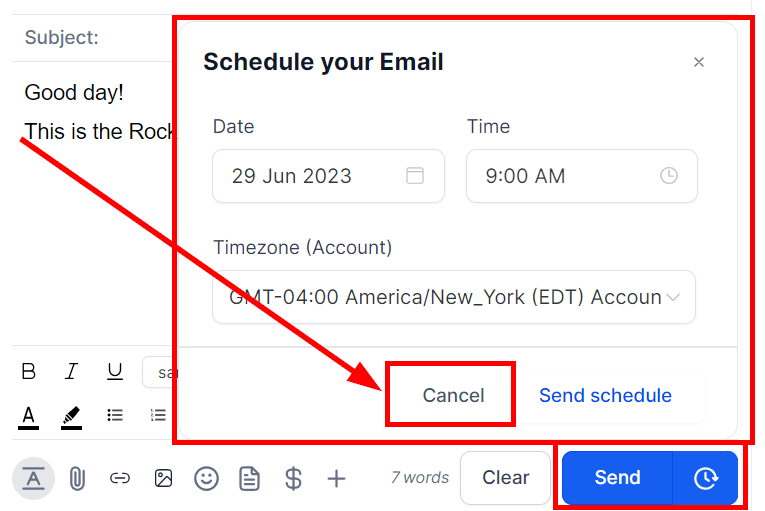Toggle the text formatting toolbar
Image resolution: width=765 pixels, height=511 pixels.
[x=33, y=478]
